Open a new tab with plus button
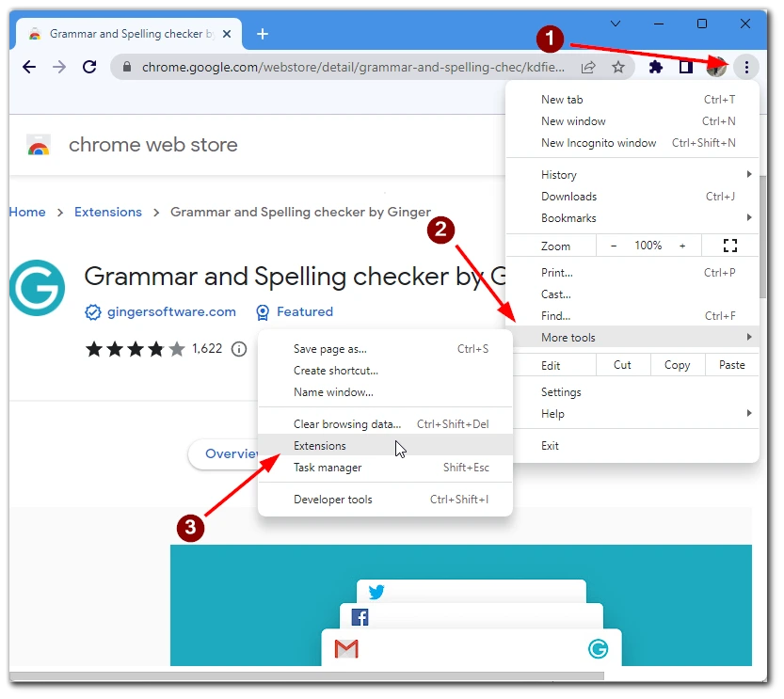This screenshot has height=699, width=784. pos(263,34)
